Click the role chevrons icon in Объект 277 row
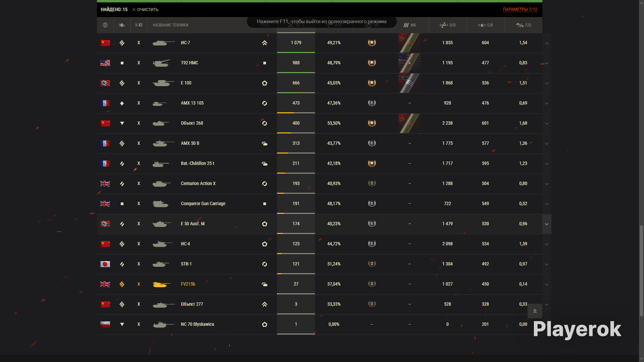The width and height of the screenshot is (644, 362). point(265,304)
